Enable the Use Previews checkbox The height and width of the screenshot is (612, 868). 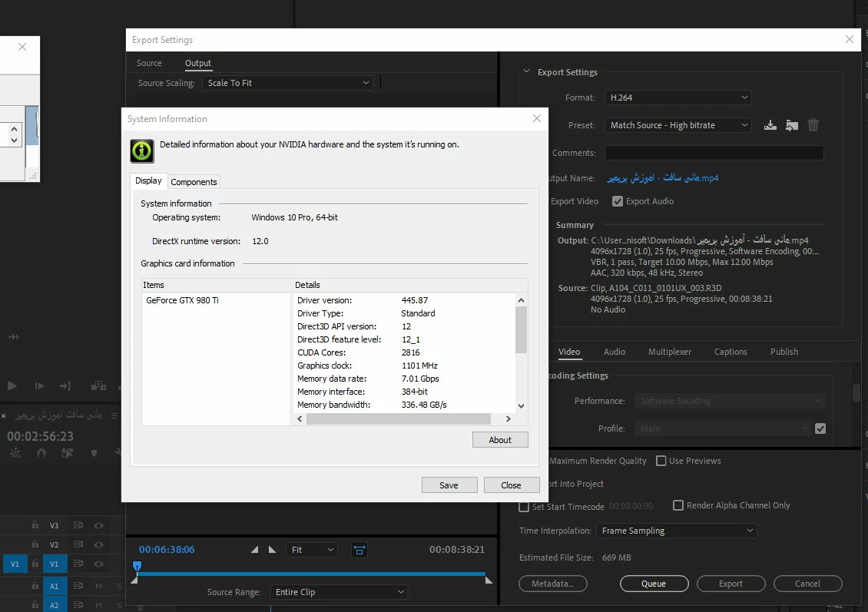point(661,461)
